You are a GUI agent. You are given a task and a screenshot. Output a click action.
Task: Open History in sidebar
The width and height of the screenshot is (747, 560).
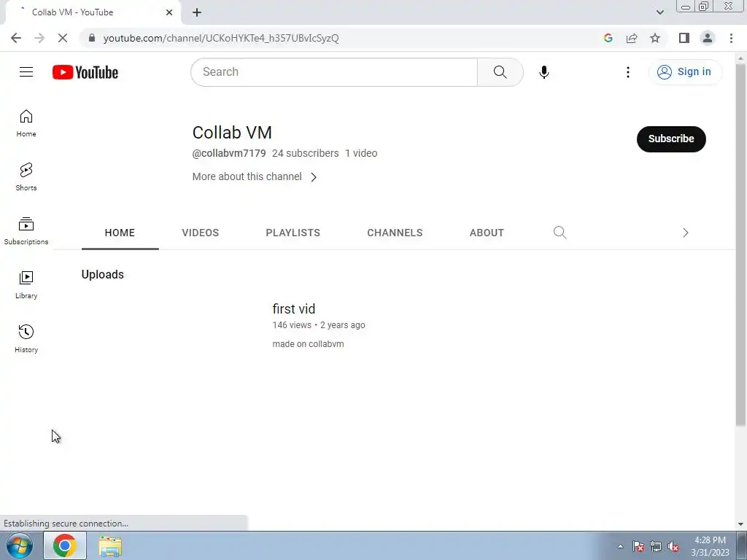click(26, 338)
